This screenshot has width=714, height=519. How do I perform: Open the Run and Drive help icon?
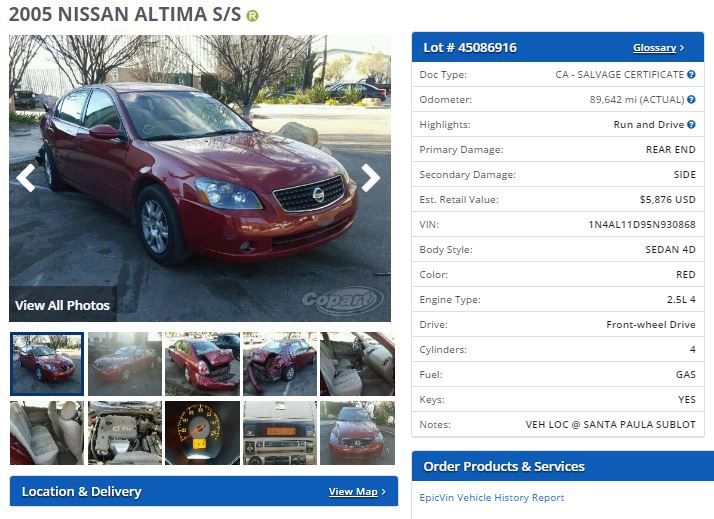pos(691,124)
